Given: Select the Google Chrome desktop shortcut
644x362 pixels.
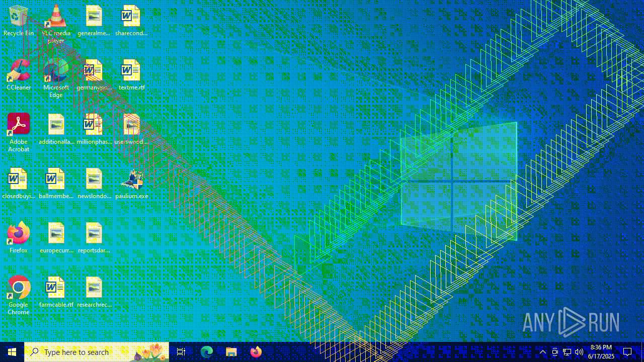Looking at the screenshot, I should click(19, 296).
